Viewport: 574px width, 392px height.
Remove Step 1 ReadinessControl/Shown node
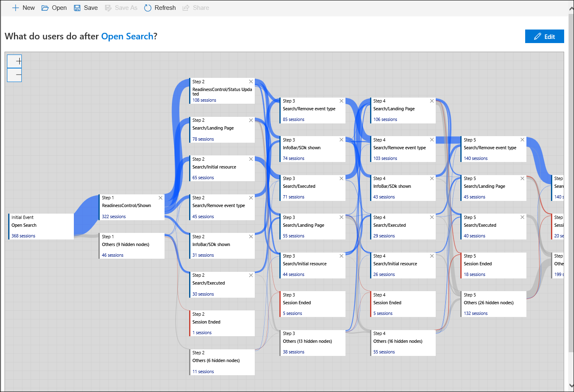[x=160, y=198]
